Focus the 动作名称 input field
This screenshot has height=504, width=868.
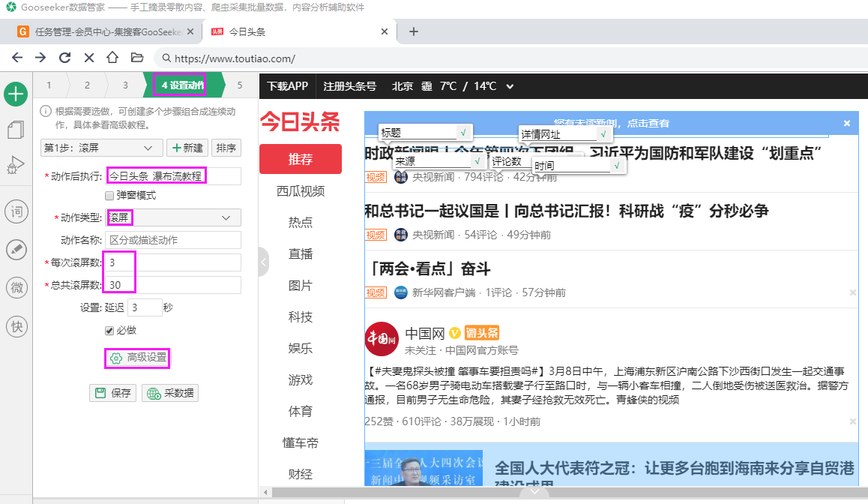click(x=173, y=240)
